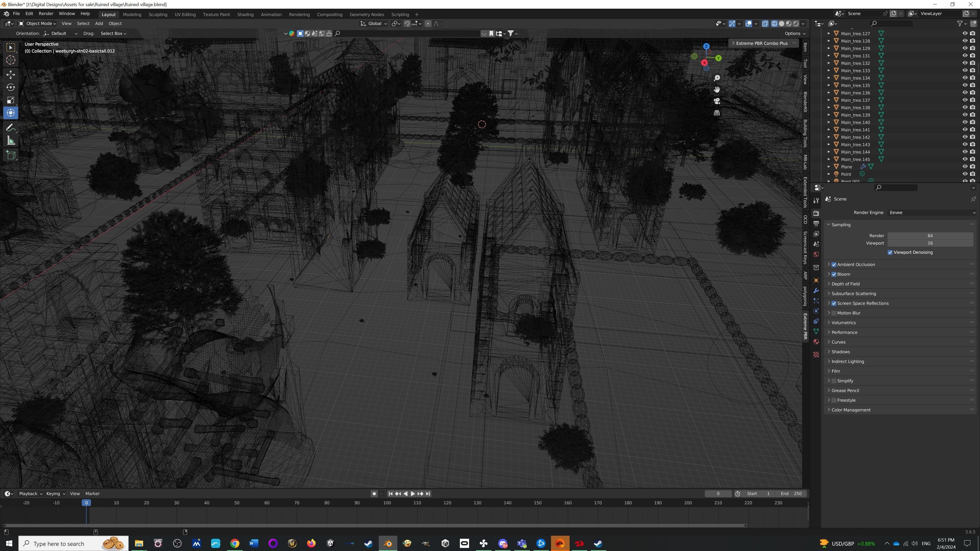Image resolution: width=980 pixels, height=551 pixels.
Task: Open the Texture checker properties tab
Action: tap(816, 355)
